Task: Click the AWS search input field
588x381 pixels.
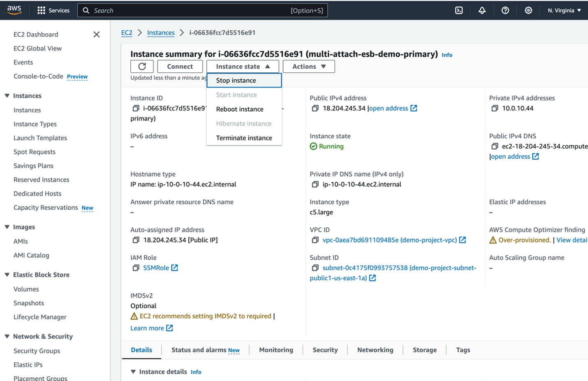Action: (x=203, y=10)
